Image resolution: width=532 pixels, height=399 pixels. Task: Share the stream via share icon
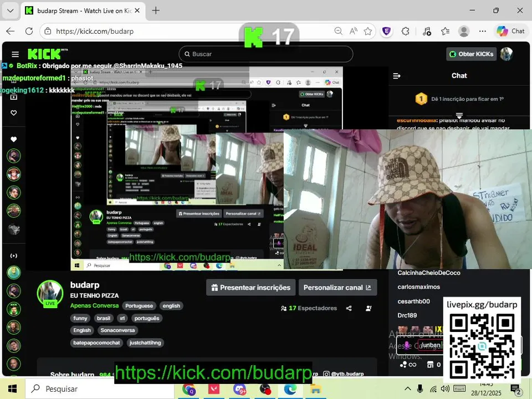point(349,308)
